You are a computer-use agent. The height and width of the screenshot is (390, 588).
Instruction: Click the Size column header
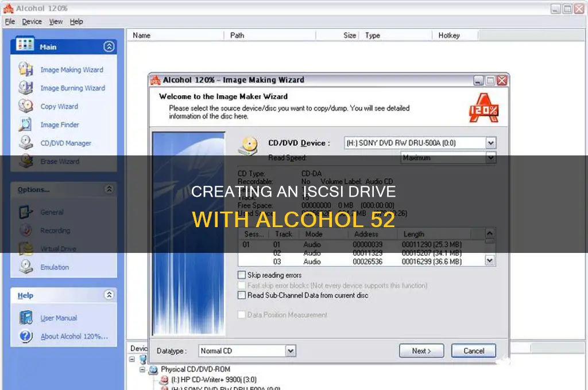(338, 35)
